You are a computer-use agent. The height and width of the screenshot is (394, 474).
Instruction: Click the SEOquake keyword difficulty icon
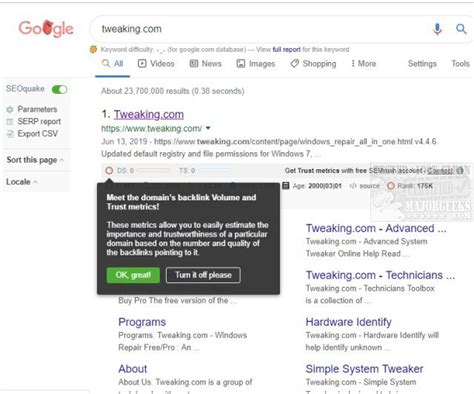(93, 49)
